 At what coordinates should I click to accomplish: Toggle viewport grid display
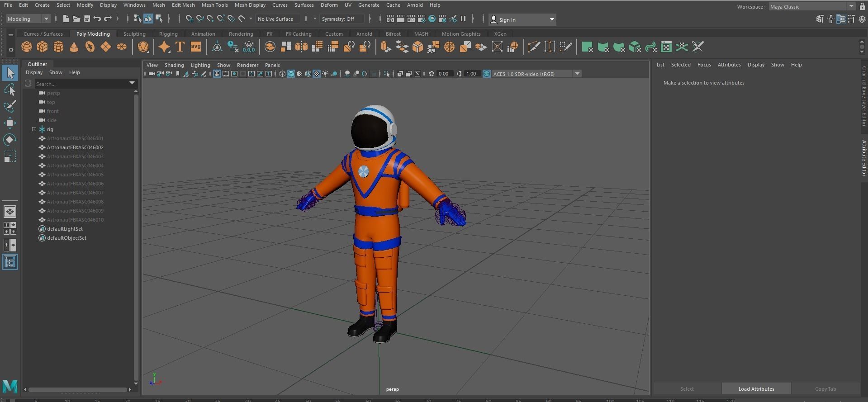217,74
